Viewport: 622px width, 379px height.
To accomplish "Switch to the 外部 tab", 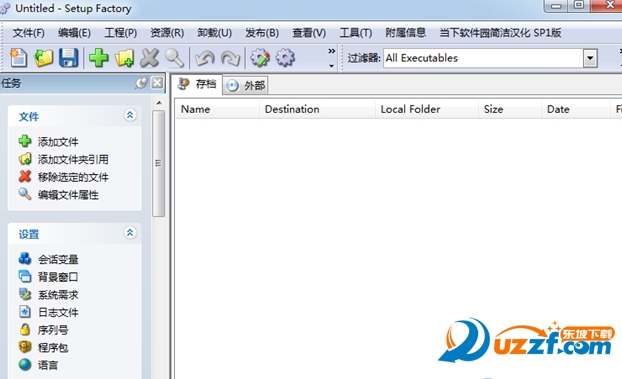I will point(246,85).
